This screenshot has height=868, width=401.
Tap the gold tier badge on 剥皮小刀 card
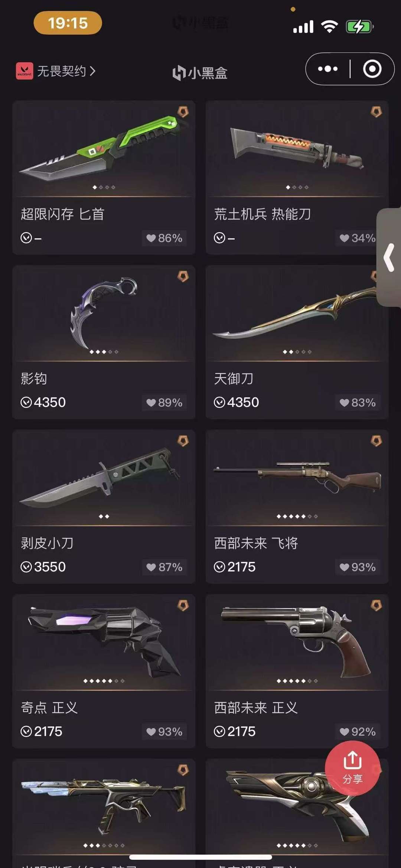[183, 441]
